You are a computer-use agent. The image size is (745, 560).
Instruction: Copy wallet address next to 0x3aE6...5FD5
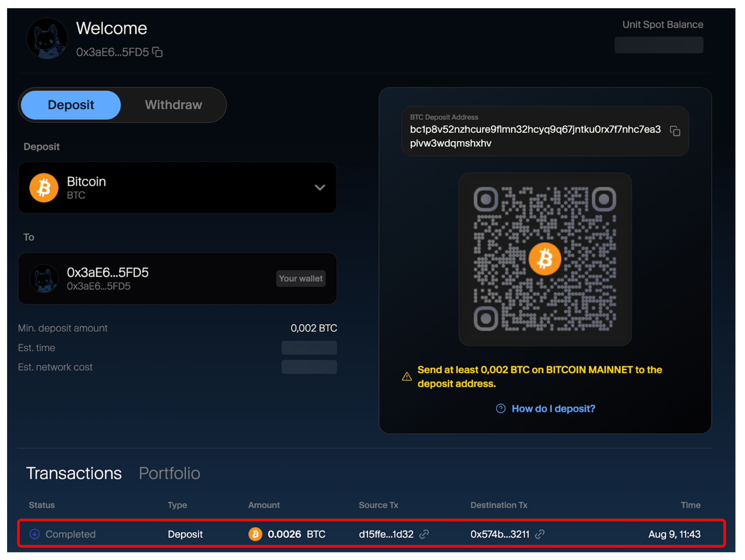click(x=158, y=52)
